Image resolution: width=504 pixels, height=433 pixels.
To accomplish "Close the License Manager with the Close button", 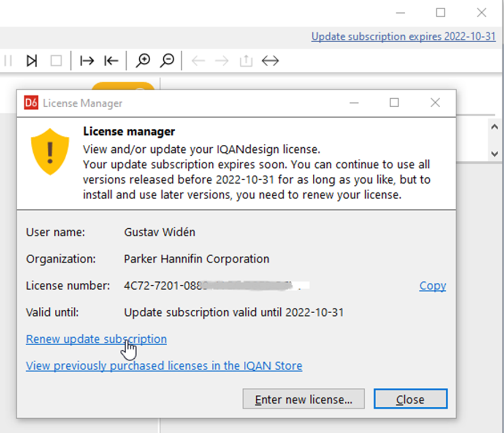I will [410, 399].
